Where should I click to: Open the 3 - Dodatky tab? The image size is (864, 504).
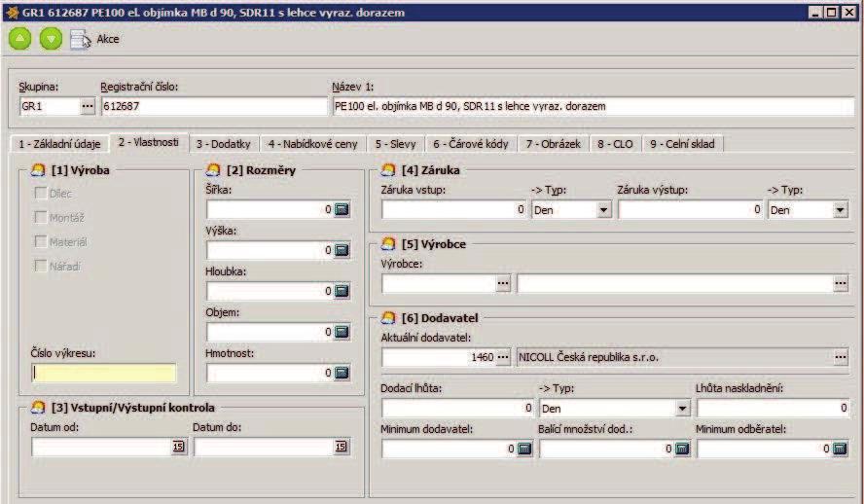[224, 144]
